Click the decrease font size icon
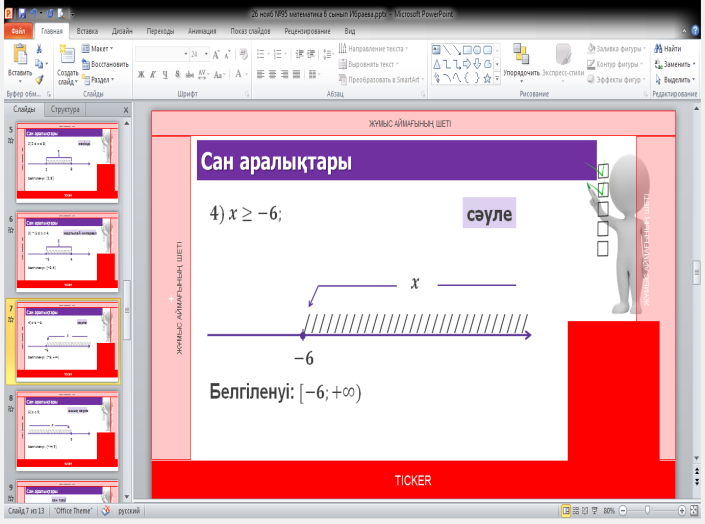This screenshot has height=524, width=705. click(x=227, y=55)
